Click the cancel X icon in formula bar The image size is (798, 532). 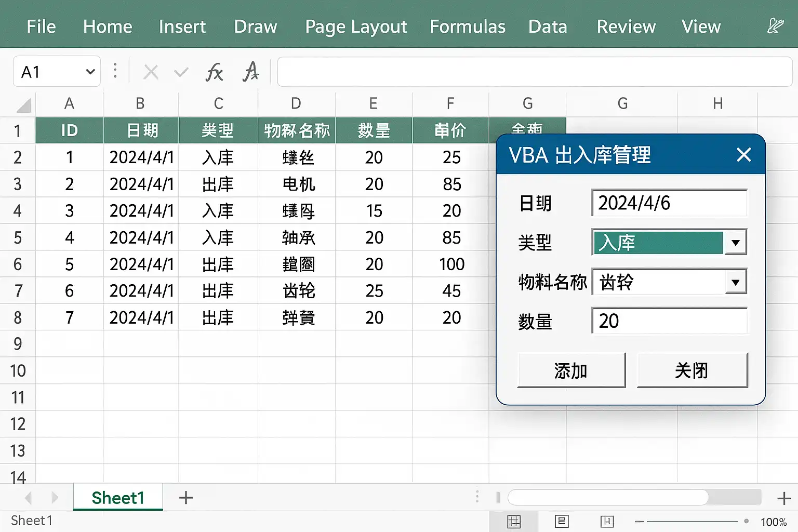pos(151,72)
